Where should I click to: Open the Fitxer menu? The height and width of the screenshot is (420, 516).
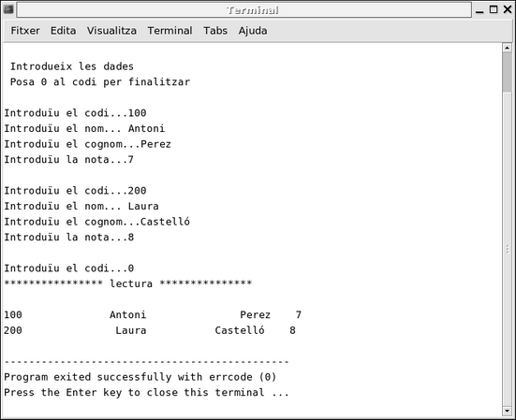tap(25, 31)
